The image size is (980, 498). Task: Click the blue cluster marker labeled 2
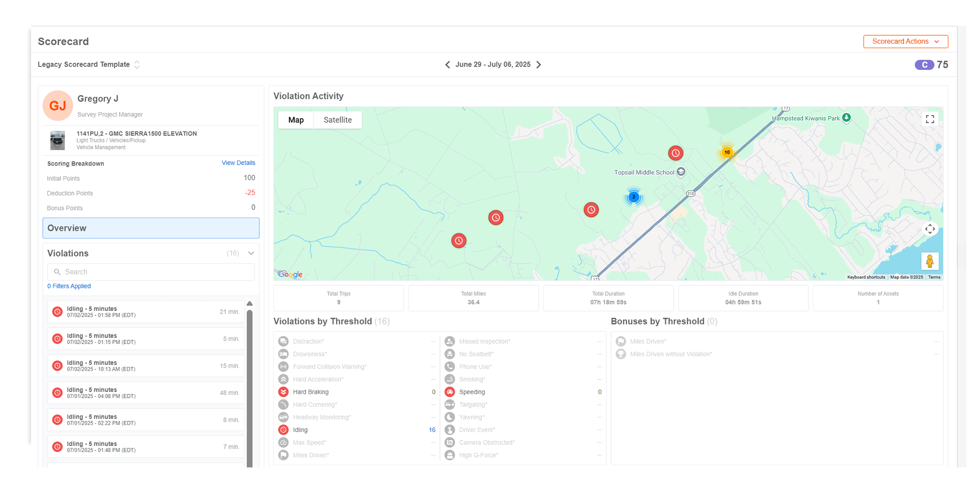tap(634, 197)
